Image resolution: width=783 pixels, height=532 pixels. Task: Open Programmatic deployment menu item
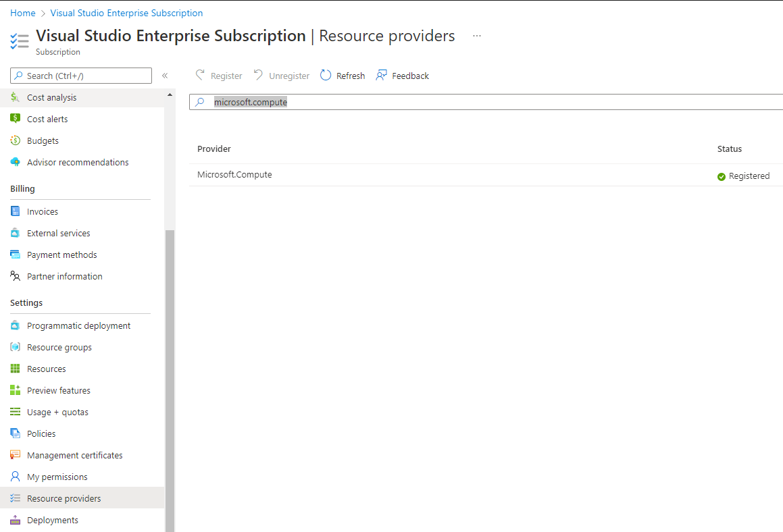(82, 325)
